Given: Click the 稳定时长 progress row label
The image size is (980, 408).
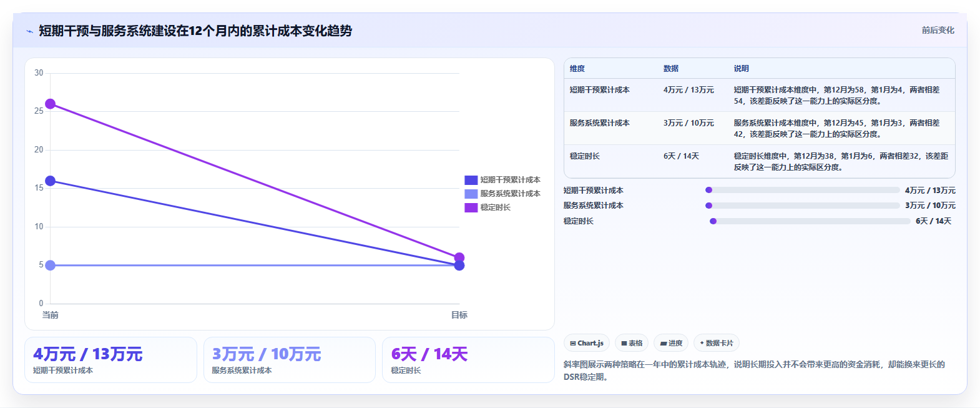Looking at the screenshot, I should [578, 221].
